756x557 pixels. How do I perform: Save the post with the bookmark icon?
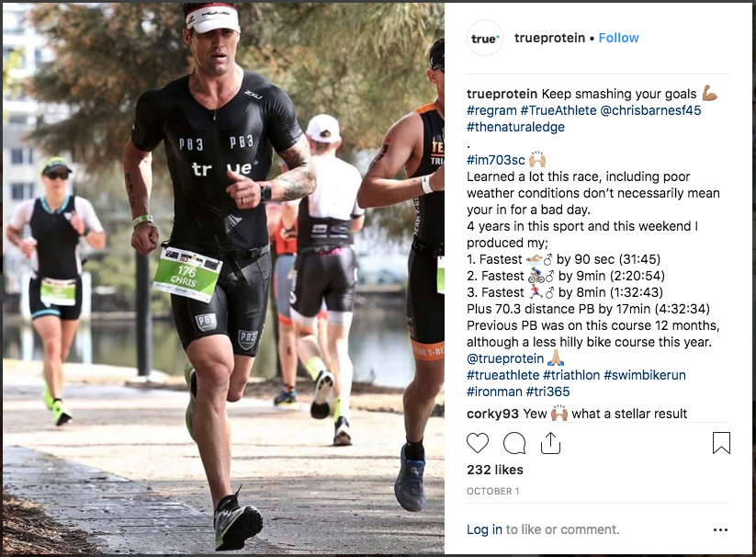[721, 443]
